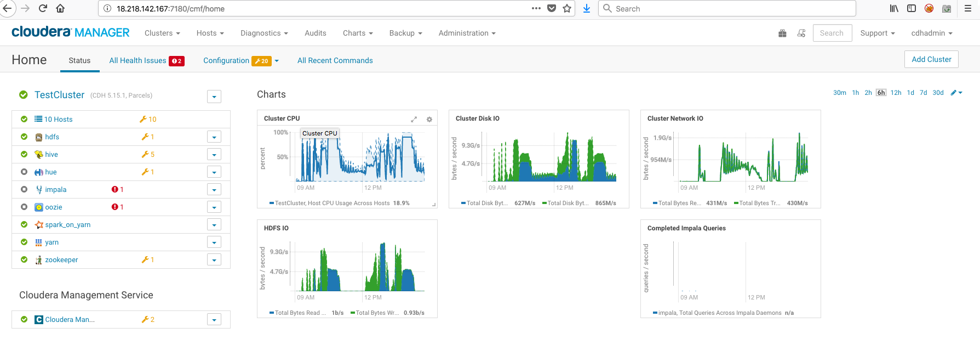Expand the yarn service actions dropdown
The width and height of the screenshot is (980, 345).
click(x=214, y=242)
